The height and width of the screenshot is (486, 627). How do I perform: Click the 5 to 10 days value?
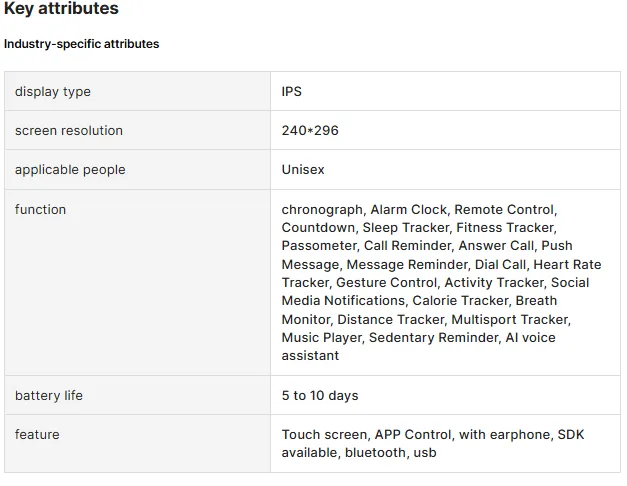point(320,396)
